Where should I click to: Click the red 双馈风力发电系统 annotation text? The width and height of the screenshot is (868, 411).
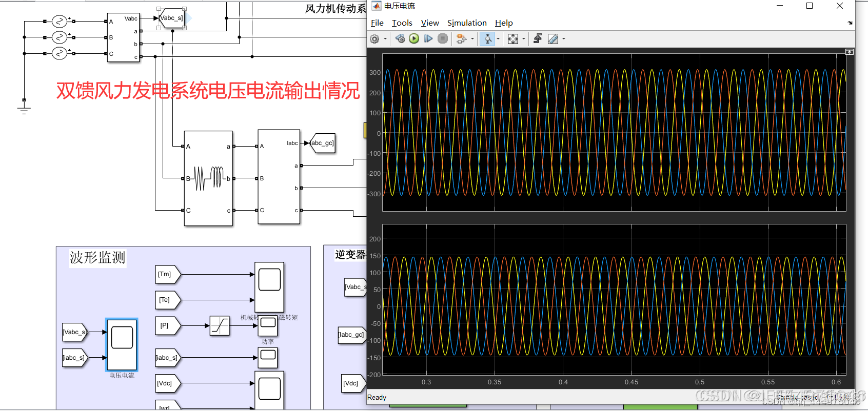coord(208,91)
